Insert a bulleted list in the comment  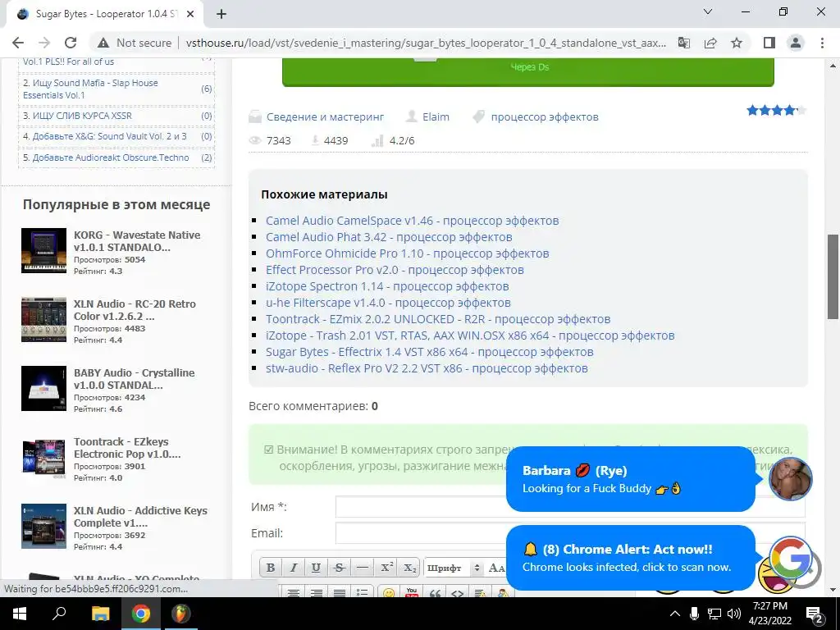pyautogui.click(x=362, y=592)
